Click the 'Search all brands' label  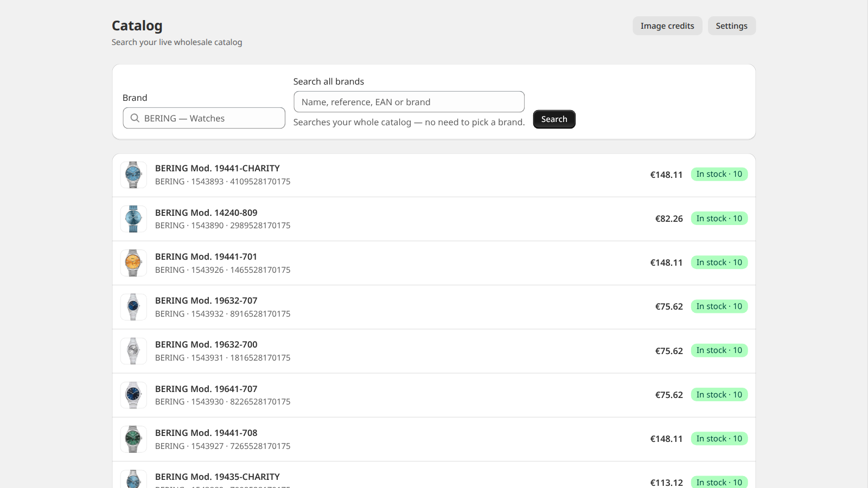tap(329, 82)
